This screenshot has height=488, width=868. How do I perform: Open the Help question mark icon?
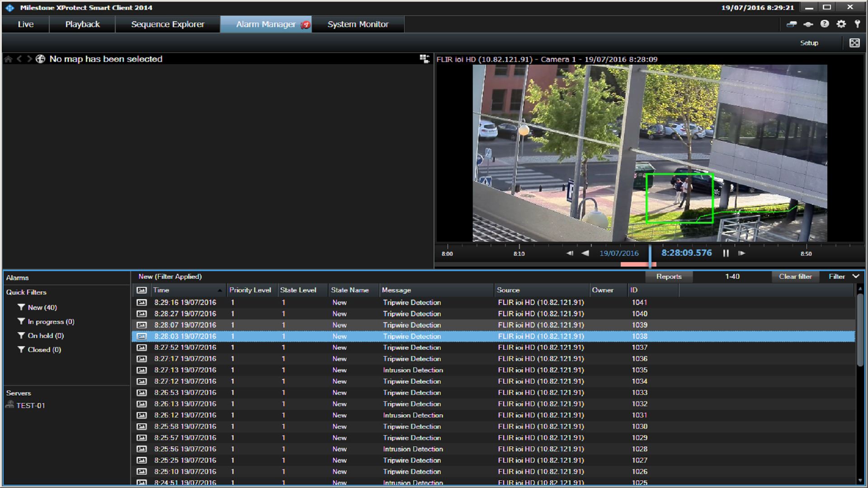pyautogui.click(x=825, y=24)
